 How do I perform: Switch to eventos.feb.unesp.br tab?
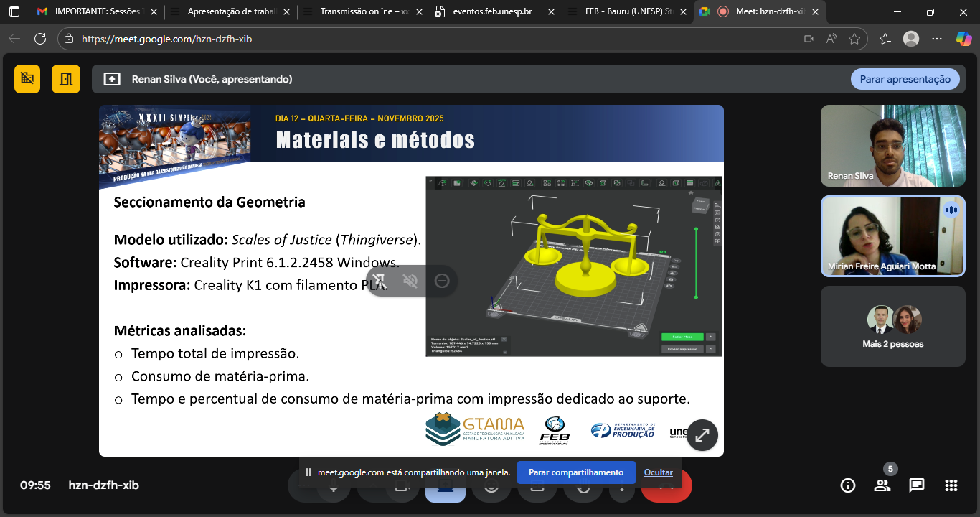[x=495, y=11]
